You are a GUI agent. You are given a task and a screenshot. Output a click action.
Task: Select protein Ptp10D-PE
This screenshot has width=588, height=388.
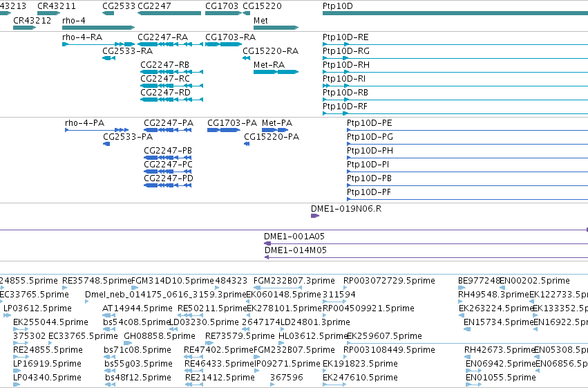point(370,122)
